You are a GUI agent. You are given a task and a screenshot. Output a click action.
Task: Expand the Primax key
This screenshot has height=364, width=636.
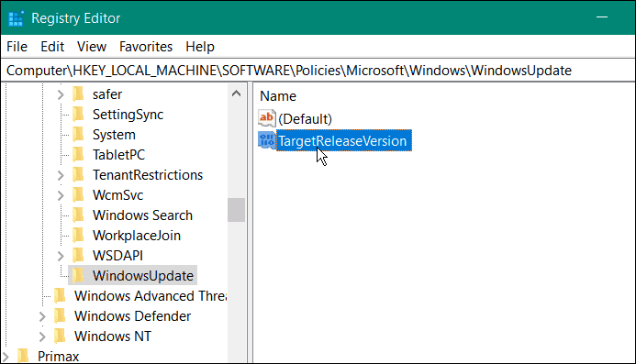(6, 357)
